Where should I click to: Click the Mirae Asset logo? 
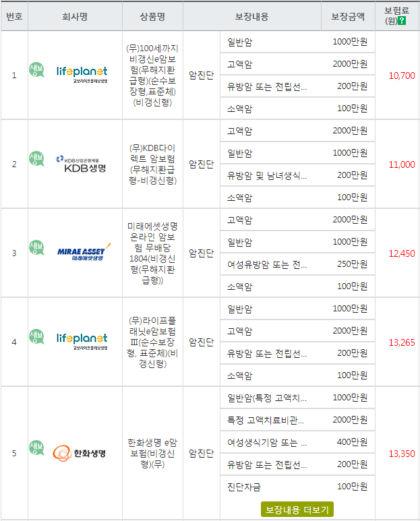pos(84,252)
